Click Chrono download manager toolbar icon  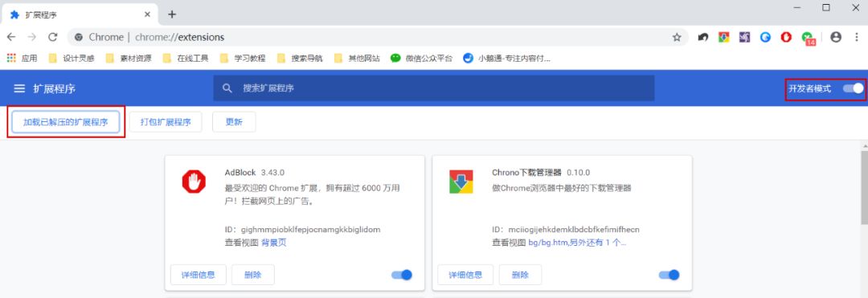(x=724, y=37)
